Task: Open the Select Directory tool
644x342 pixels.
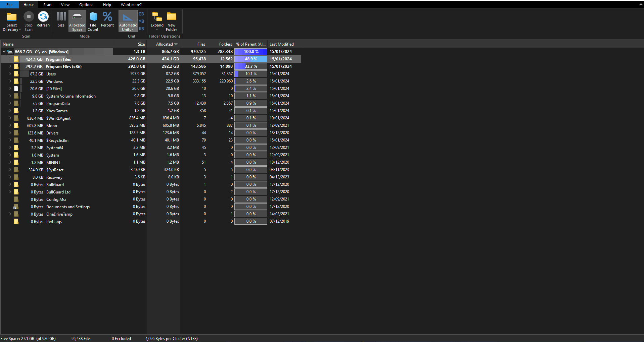Action: pos(12,21)
